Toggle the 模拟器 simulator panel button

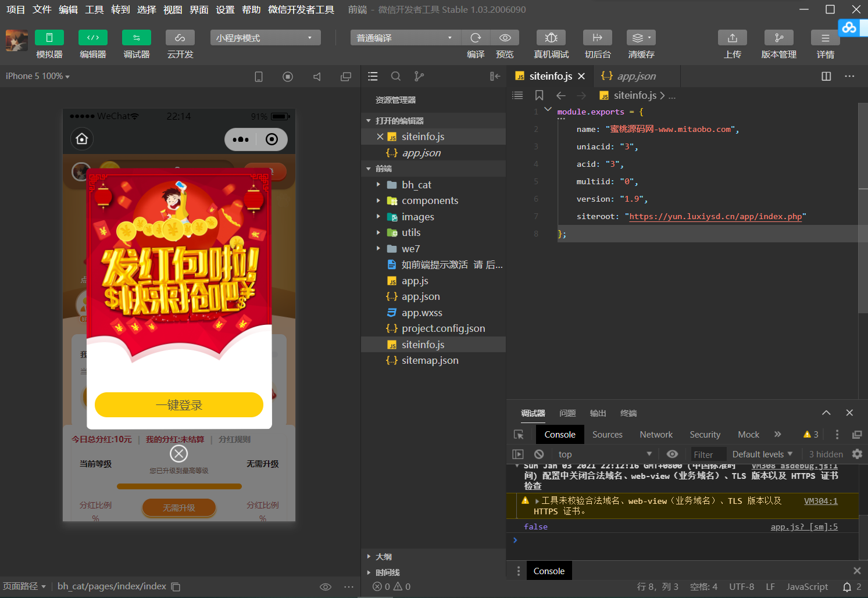(49, 38)
